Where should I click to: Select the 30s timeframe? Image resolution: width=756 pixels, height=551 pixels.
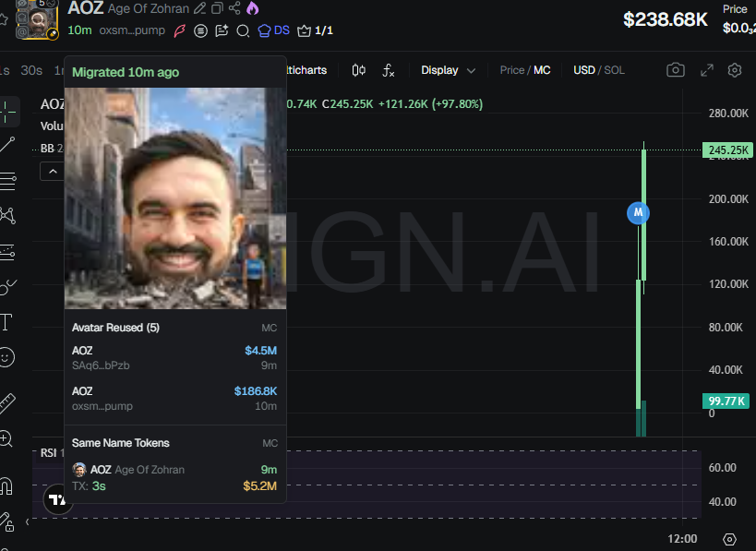[x=31, y=70]
